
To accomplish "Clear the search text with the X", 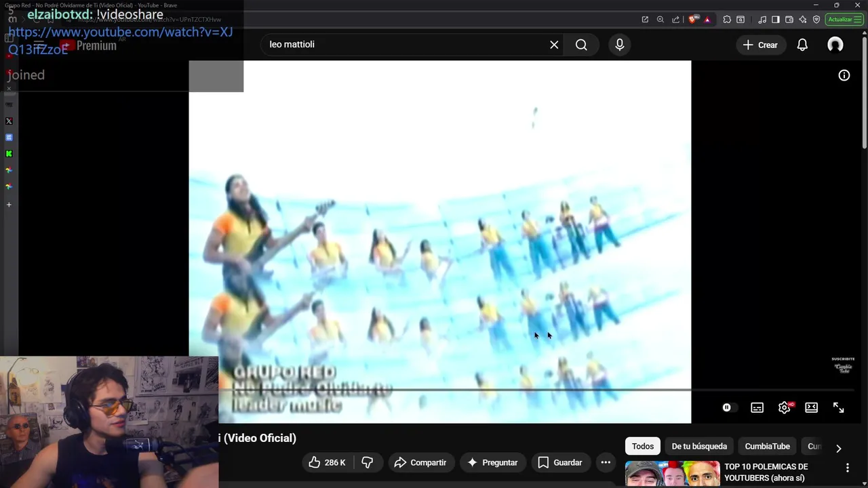I will click(554, 45).
